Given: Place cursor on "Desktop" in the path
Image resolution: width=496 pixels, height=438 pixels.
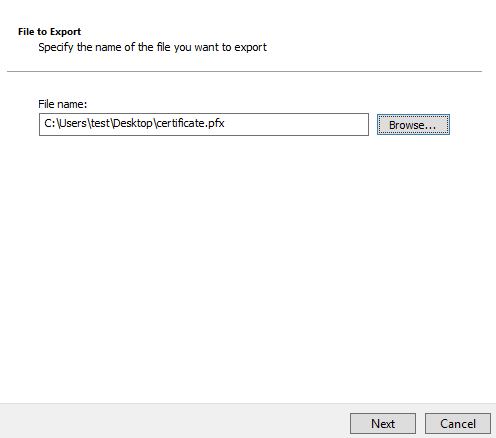Looking at the screenshot, I should coord(132,123).
